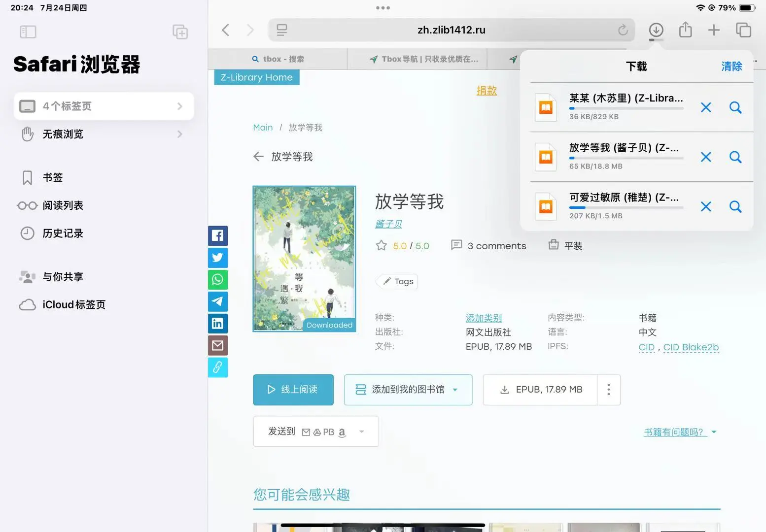The image size is (766, 532).
Task: Reveal 某某 (木苏里) file in Files
Action: click(735, 107)
